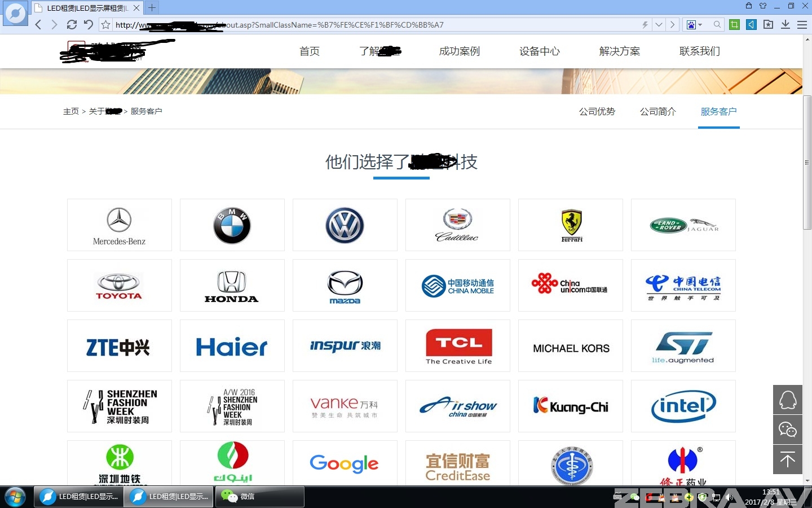Screen dimensions: 812x508
Task: Click the ST life.augmented logo card
Action: [683, 345]
